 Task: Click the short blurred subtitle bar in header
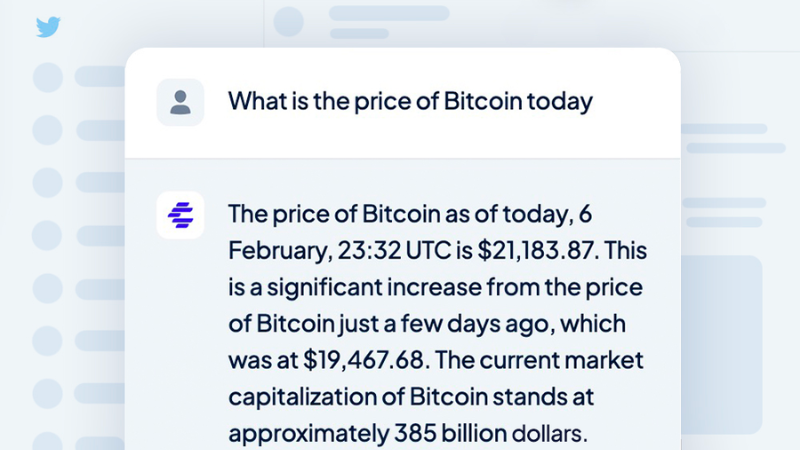click(358, 34)
